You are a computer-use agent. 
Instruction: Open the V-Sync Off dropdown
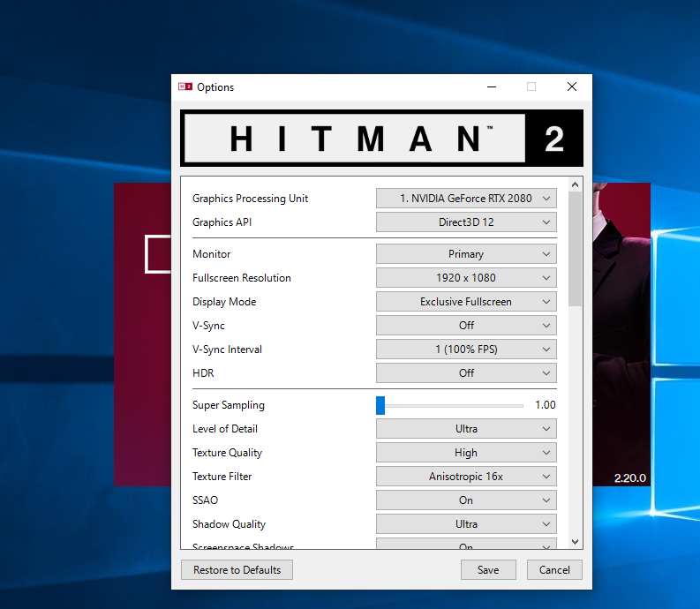[466, 326]
